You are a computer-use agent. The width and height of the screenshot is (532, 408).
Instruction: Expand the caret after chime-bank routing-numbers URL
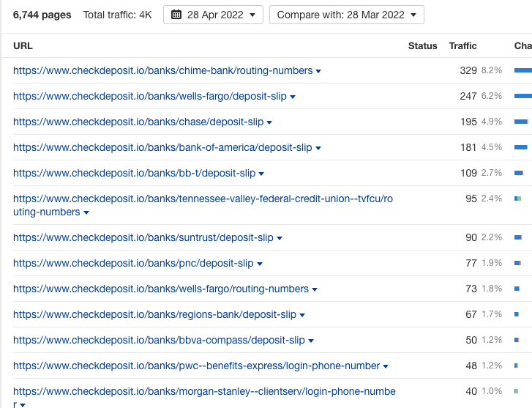pos(318,71)
